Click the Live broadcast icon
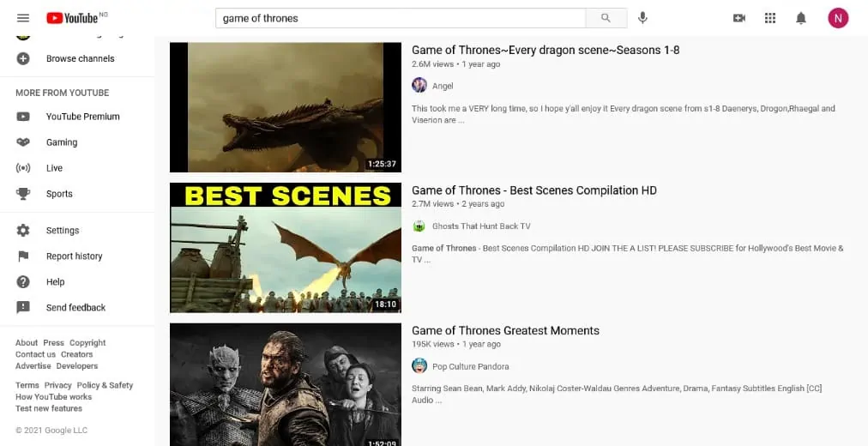This screenshot has height=446, width=868. [23, 168]
